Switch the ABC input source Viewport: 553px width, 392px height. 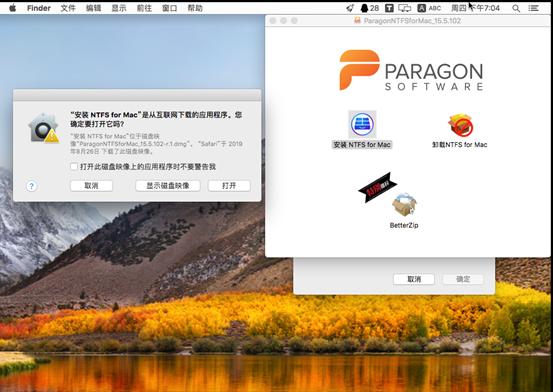click(429, 8)
